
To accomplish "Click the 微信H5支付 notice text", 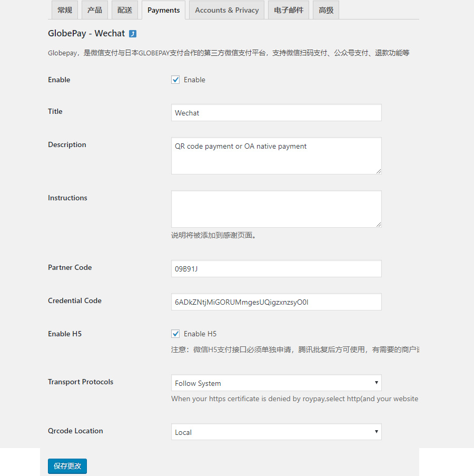I will click(295, 349).
